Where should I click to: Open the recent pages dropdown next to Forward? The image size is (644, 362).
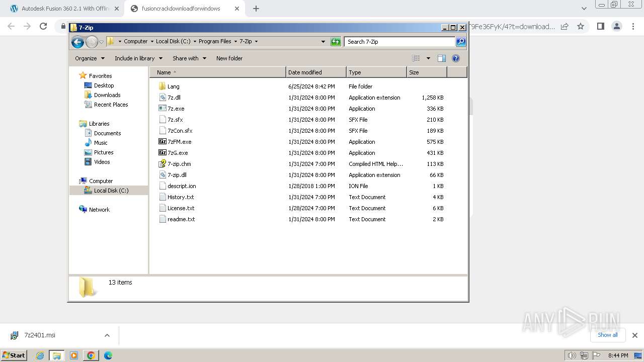click(101, 42)
